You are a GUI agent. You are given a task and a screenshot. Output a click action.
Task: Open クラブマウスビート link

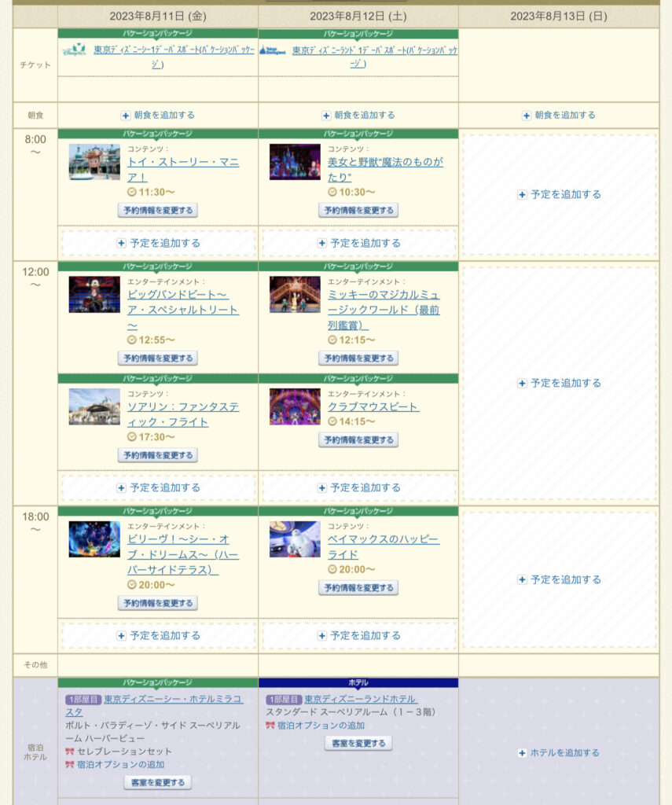[373, 406]
